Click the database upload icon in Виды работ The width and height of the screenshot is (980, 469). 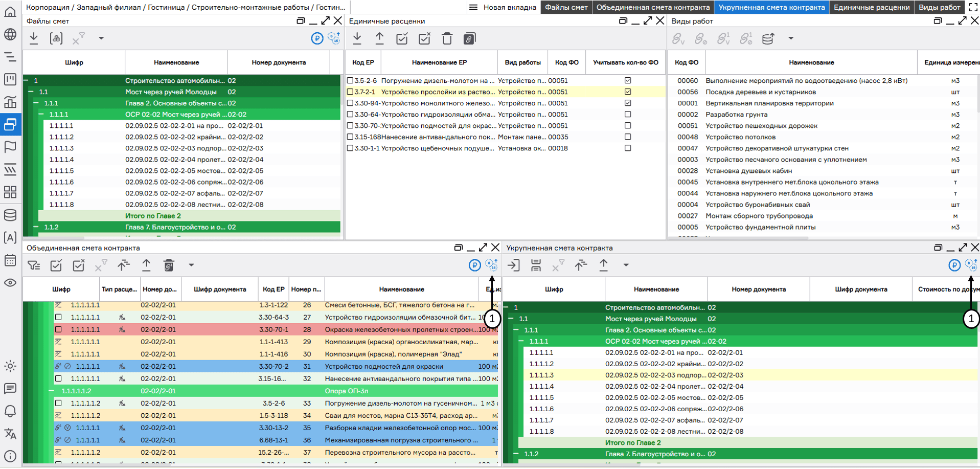pyautogui.click(x=768, y=39)
